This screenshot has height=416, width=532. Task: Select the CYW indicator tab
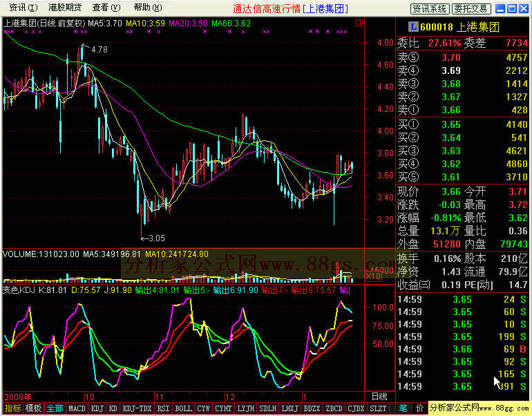pos(203,408)
